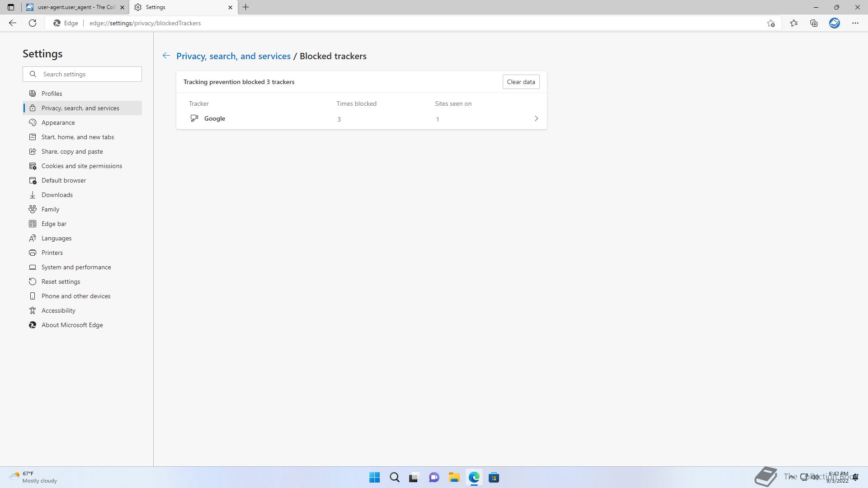Expand the Google tracker row chevron
Image resolution: width=868 pixels, height=488 pixels.
(536, 118)
